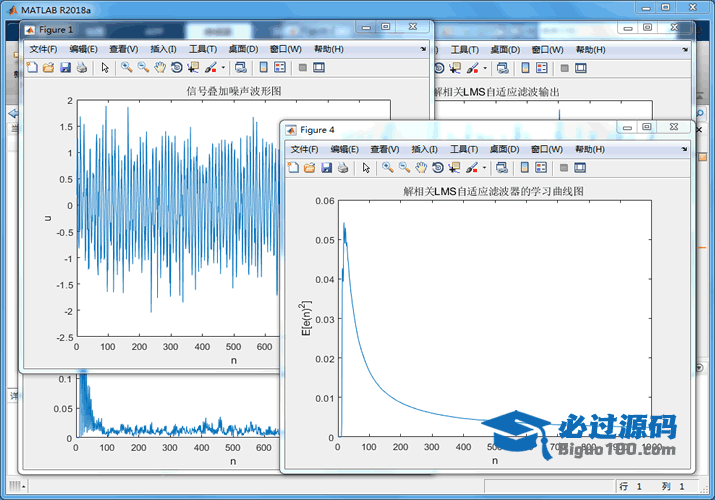This screenshot has width=715, height=500.
Task: Toggle Rotate 3D mode in Figure 4
Action: 438,168
